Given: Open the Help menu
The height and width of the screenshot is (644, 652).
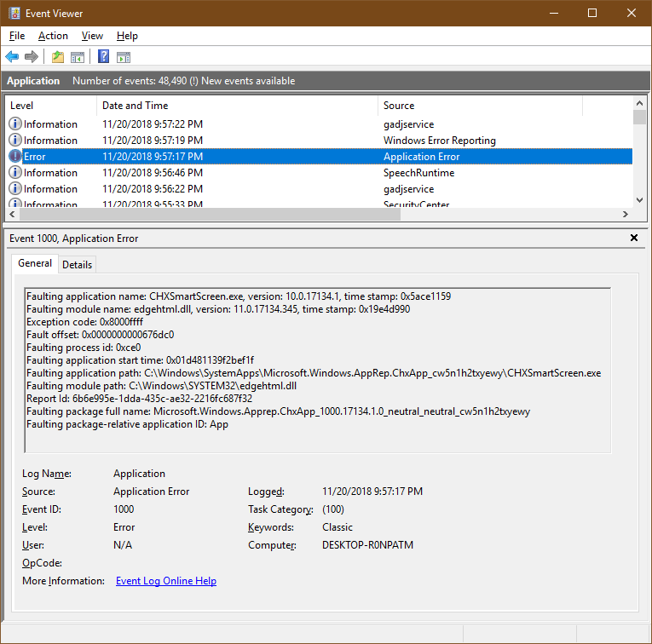Looking at the screenshot, I should point(127,36).
